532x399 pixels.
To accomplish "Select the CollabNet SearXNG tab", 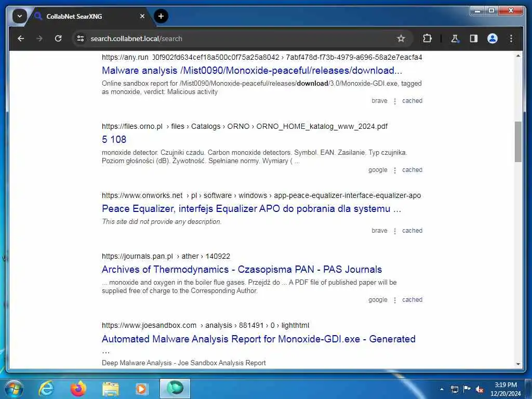I will (88, 16).
